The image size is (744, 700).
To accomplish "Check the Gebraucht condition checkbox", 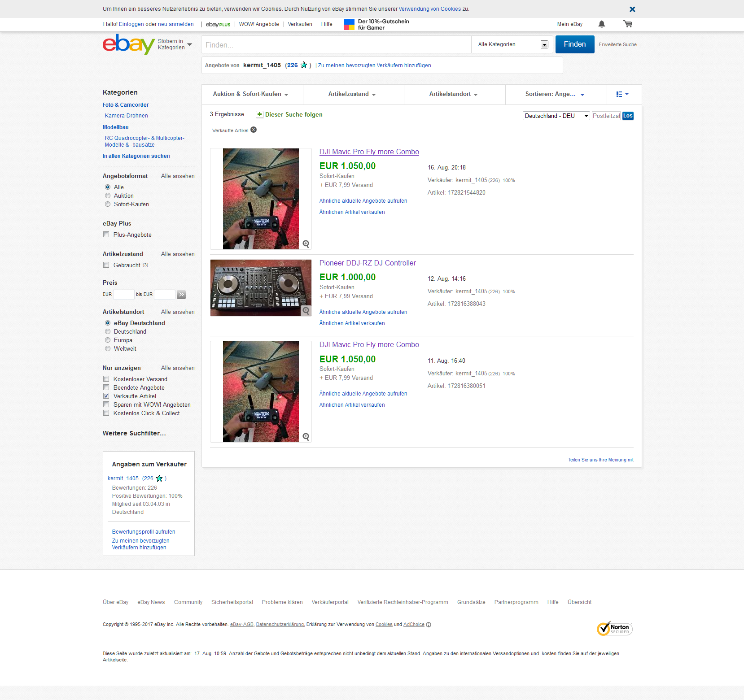I will [x=106, y=265].
